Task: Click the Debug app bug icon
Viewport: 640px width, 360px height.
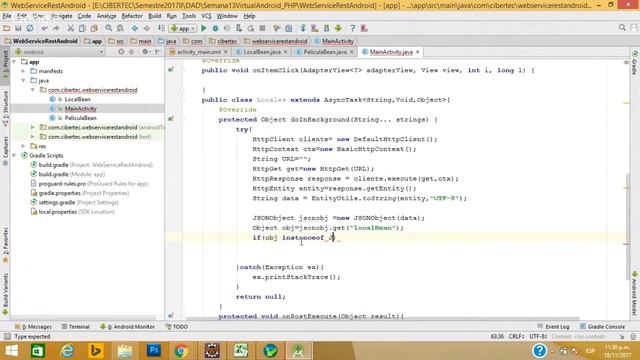Action: pos(216,28)
